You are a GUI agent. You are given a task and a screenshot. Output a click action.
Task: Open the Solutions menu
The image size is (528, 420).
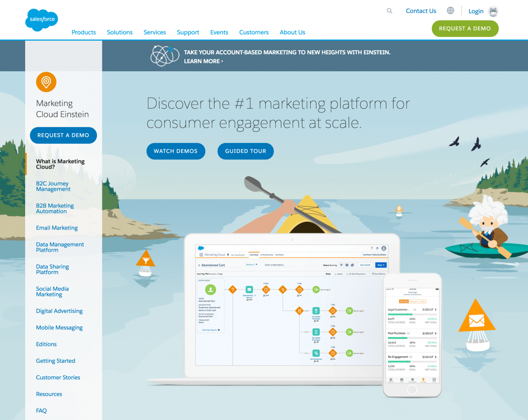(x=120, y=32)
